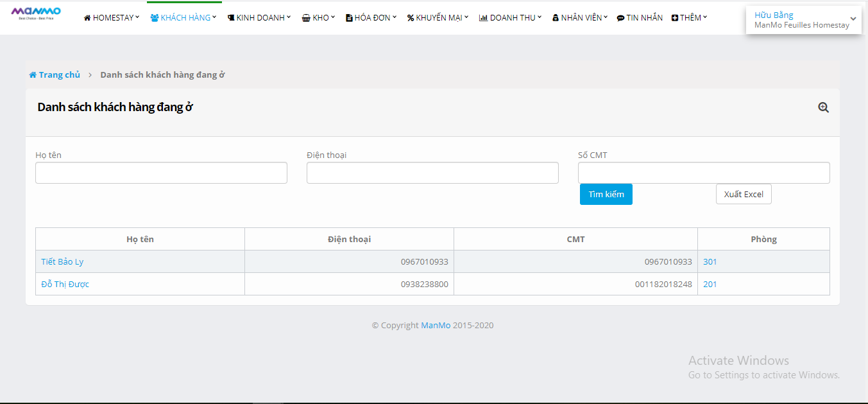Open the KHUYẾN MẠI menu
This screenshot has height=404, width=868.
coord(438,18)
